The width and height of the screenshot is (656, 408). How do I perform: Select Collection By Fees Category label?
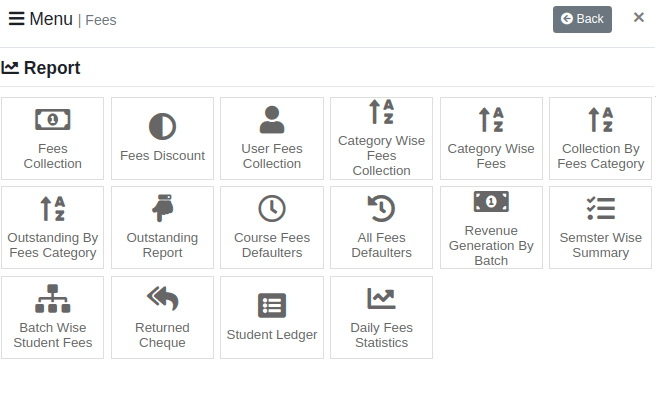[601, 157]
